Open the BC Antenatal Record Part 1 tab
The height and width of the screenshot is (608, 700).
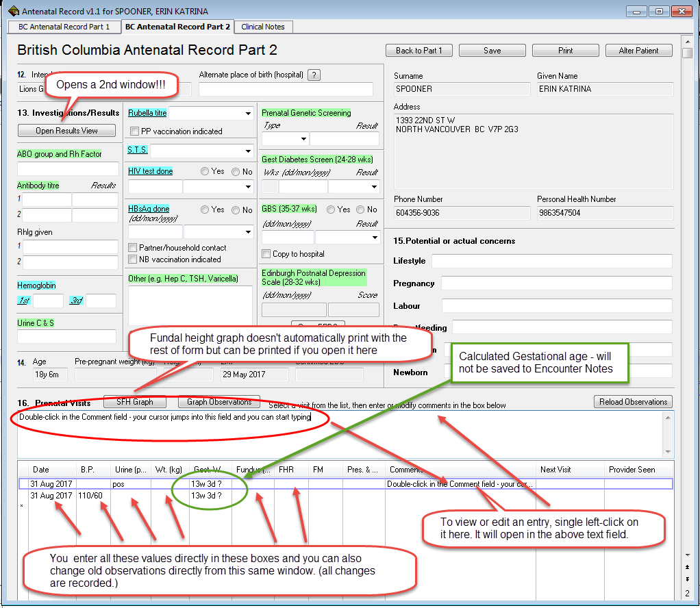(x=64, y=27)
